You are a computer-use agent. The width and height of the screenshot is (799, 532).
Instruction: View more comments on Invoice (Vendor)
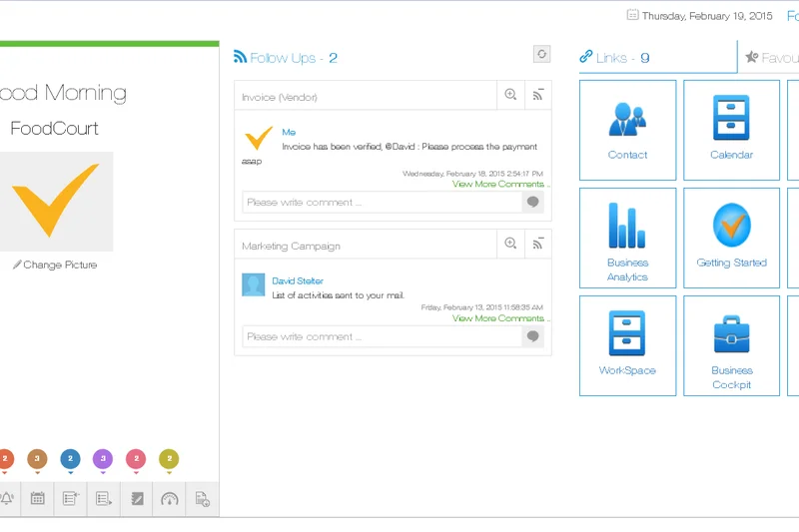tap(499, 185)
